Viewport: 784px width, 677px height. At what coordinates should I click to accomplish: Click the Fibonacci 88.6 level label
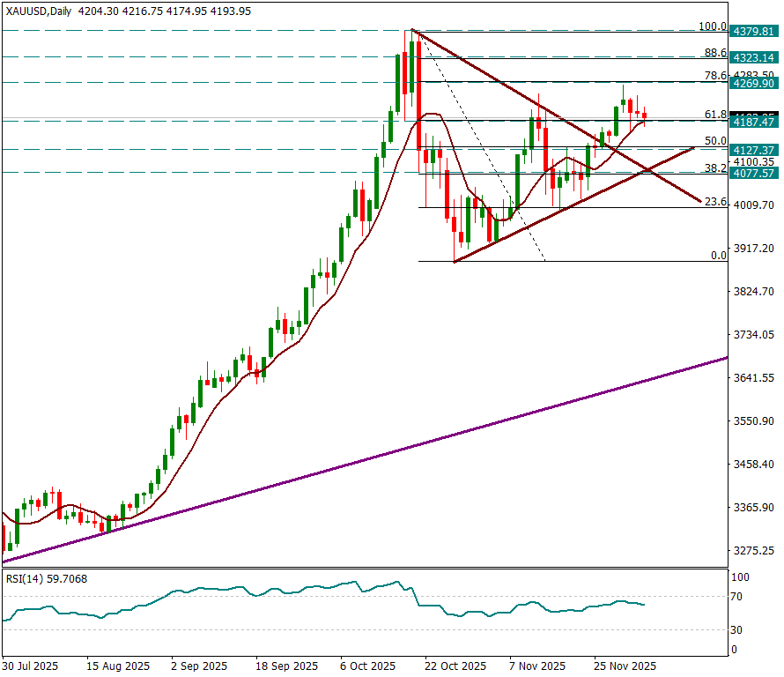click(714, 52)
